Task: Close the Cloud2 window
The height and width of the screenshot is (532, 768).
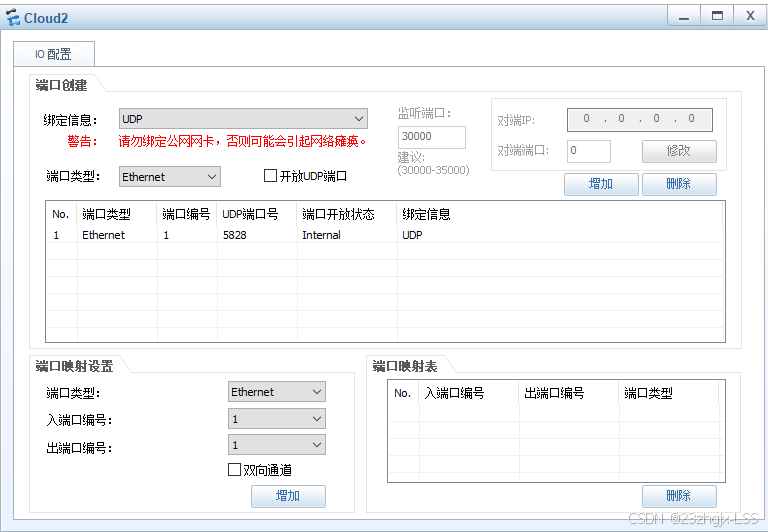Action: click(750, 17)
